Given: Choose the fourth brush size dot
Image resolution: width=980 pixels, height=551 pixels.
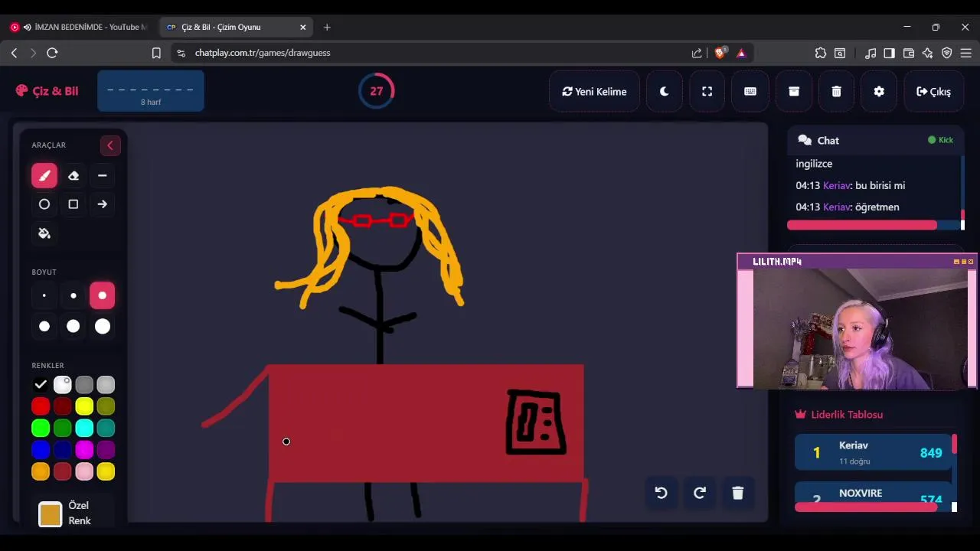Looking at the screenshot, I should (x=44, y=327).
